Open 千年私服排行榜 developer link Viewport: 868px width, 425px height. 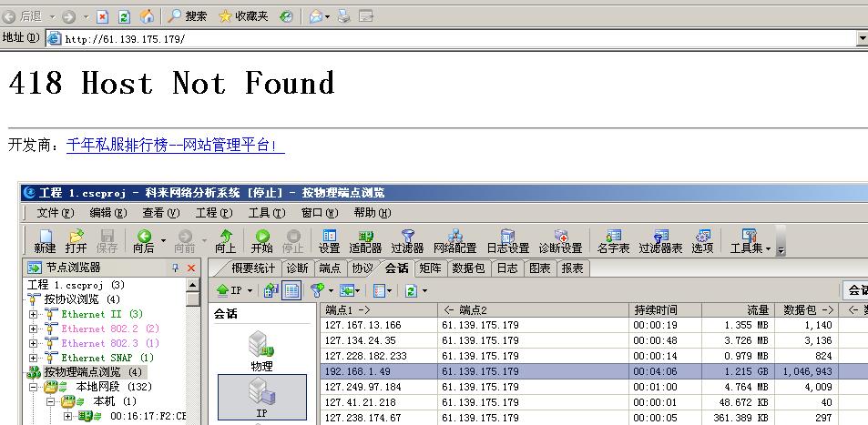click(176, 146)
